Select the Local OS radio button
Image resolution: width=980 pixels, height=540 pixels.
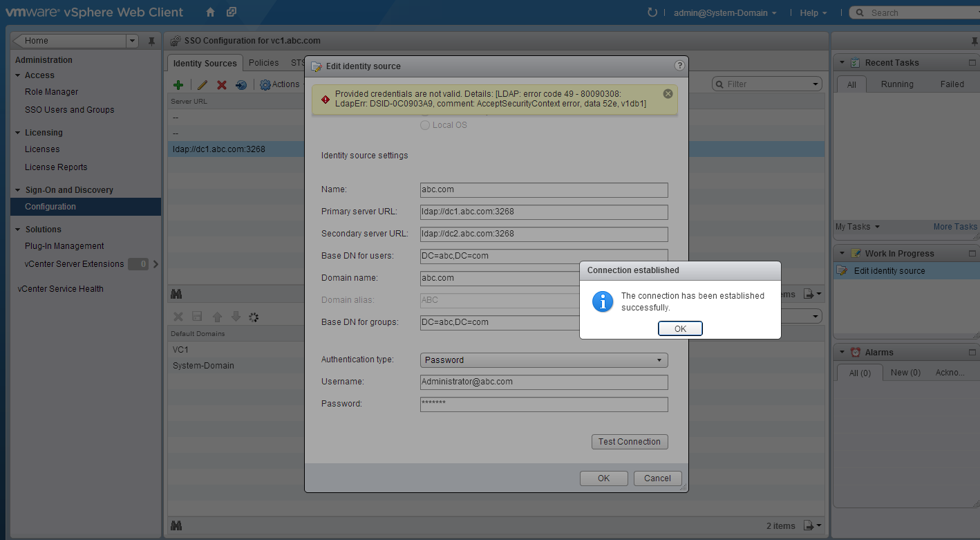pos(424,124)
